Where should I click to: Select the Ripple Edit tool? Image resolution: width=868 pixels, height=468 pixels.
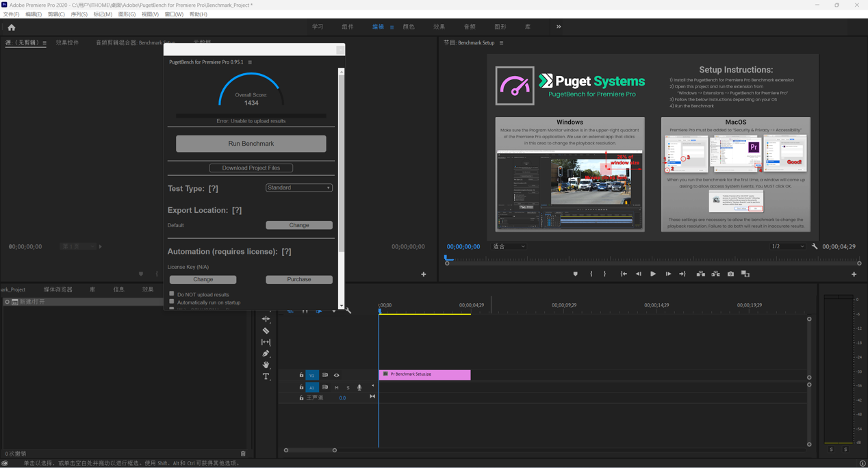(266, 319)
